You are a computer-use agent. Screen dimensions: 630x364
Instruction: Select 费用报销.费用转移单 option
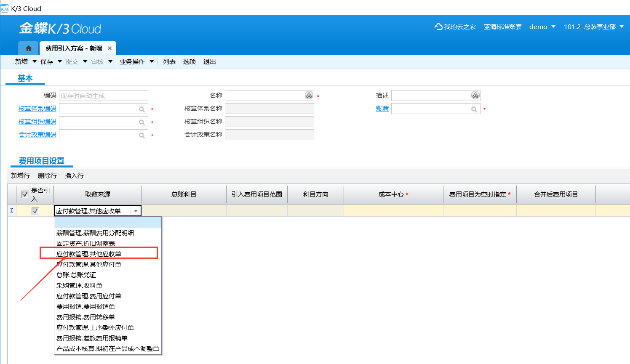click(108, 317)
